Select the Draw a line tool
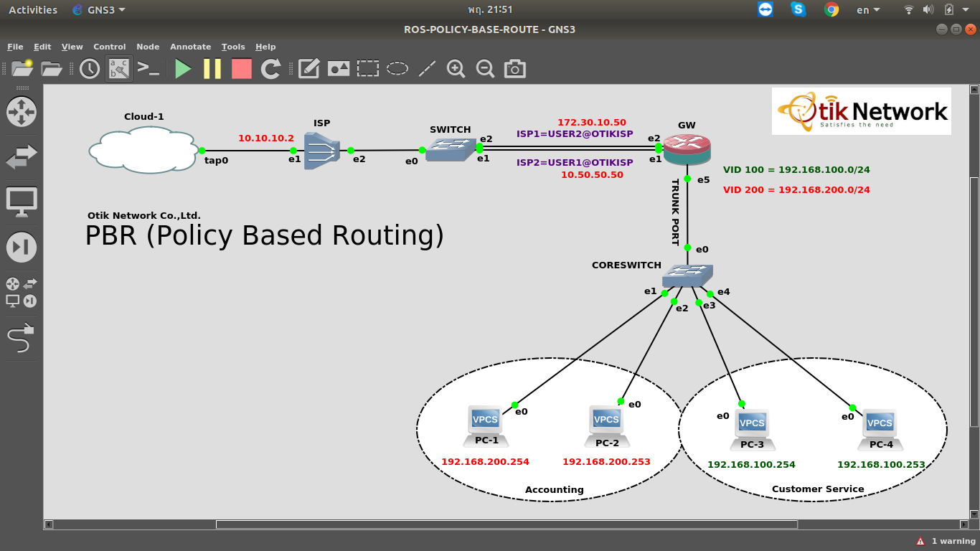 click(x=427, y=69)
